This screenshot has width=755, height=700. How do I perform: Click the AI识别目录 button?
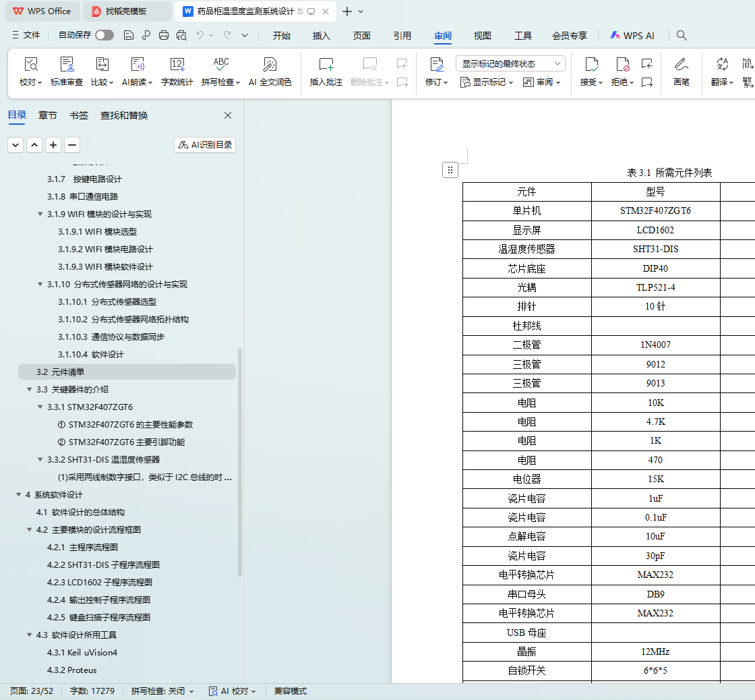(x=205, y=145)
